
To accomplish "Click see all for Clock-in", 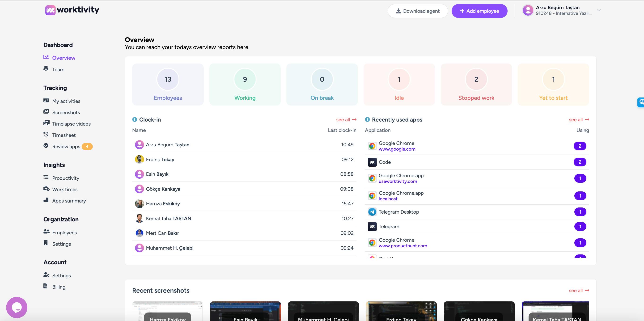I will click(346, 119).
